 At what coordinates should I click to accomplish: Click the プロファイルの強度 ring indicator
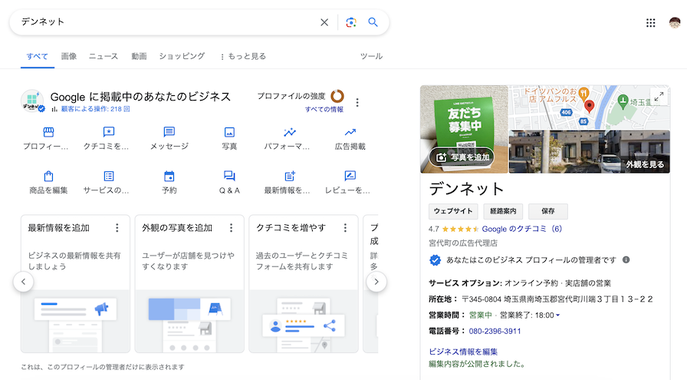point(337,96)
